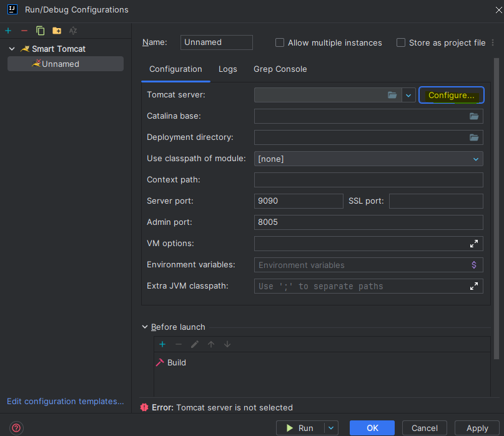This screenshot has height=436, width=504.
Task: Select the Unnamed configuration in tree
Action: pyautogui.click(x=66, y=64)
